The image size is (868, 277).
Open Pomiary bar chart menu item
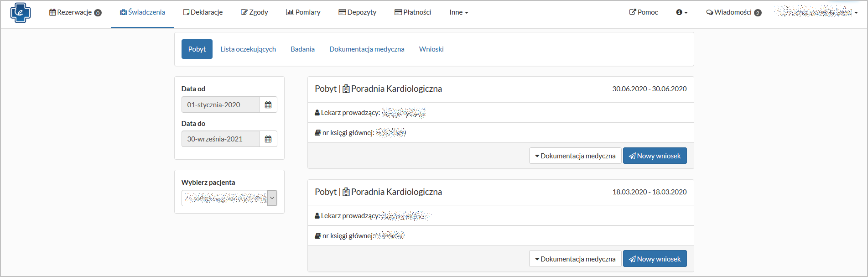(x=303, y=12)
